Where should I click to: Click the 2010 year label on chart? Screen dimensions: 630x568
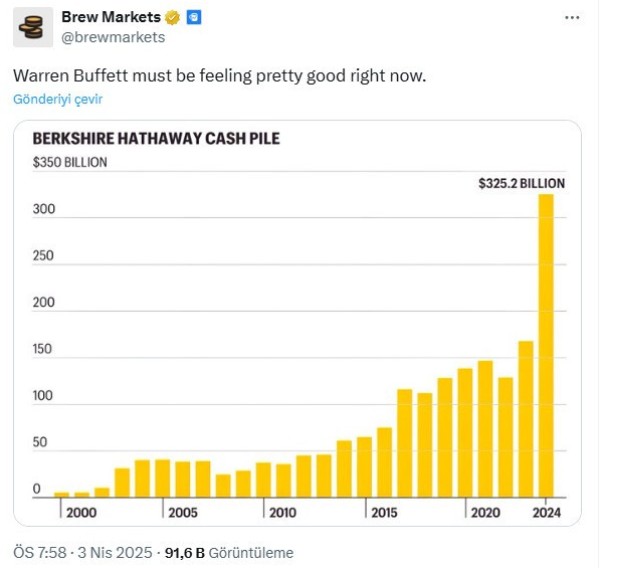(283, 512)
